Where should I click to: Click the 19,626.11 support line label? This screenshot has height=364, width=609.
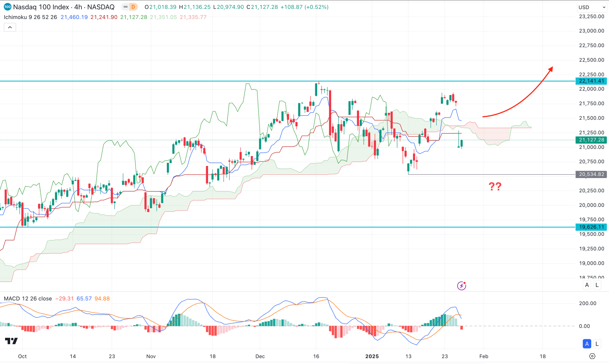591,227
